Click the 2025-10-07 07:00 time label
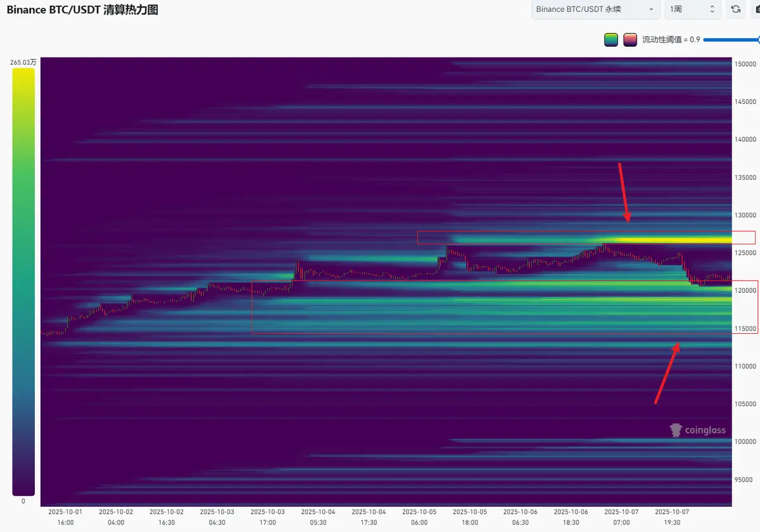This screenshot has width=760, height=532. (x=621, y=517)
